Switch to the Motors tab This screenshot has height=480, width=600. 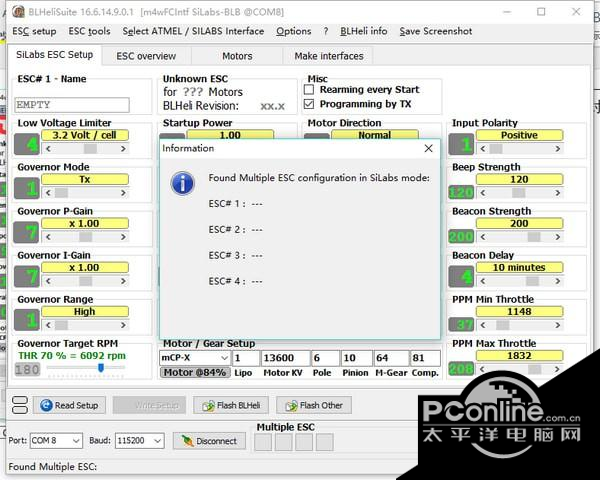[237, 56]
